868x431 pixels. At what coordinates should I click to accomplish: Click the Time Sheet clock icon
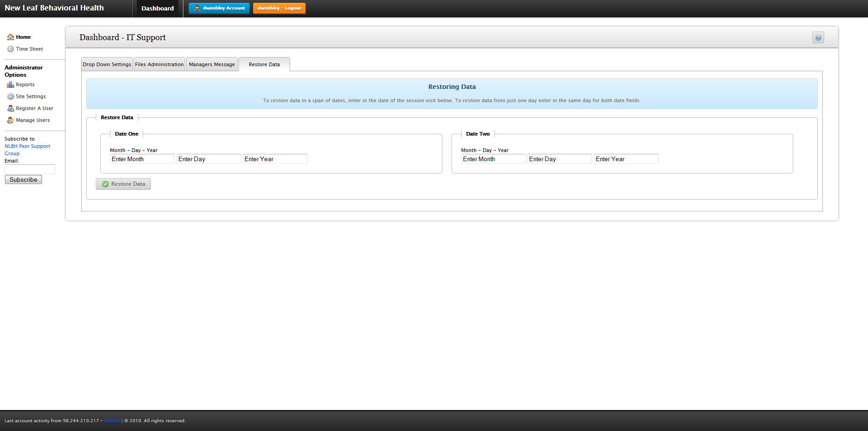[x=10, y=49]
